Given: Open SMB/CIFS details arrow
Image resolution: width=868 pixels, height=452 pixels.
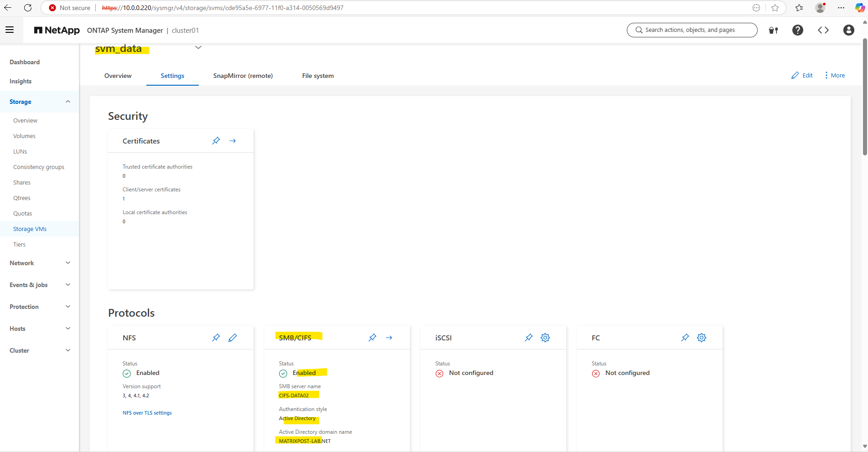Looking at the screenshot, I should click(389, 338).
